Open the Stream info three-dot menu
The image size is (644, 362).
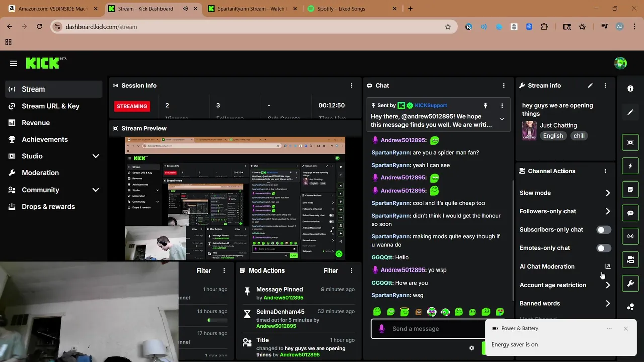605,85
